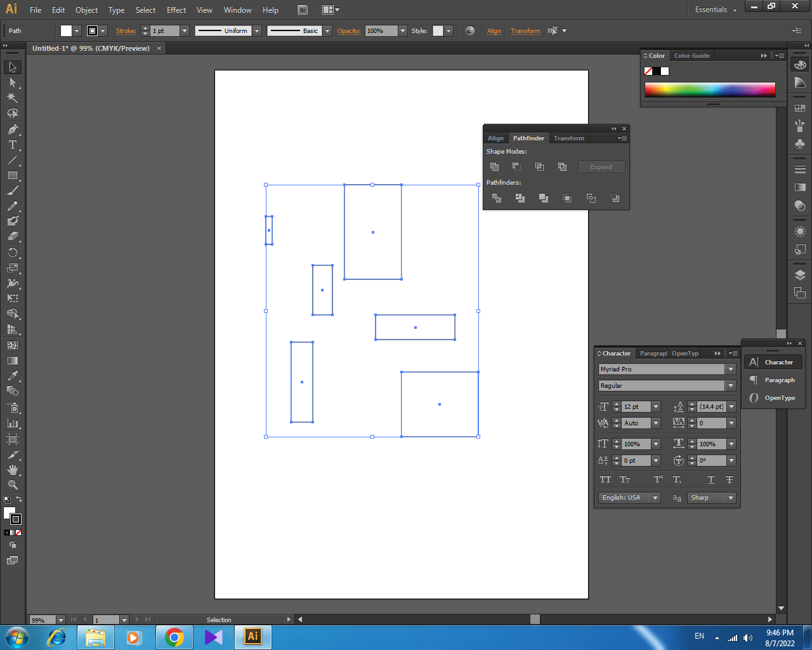812x650 pixels.
Task: Select the Type tool
Action: [13, 145]
